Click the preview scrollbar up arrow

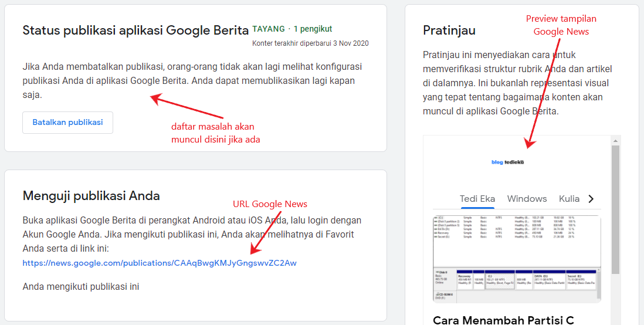point(615,141)
